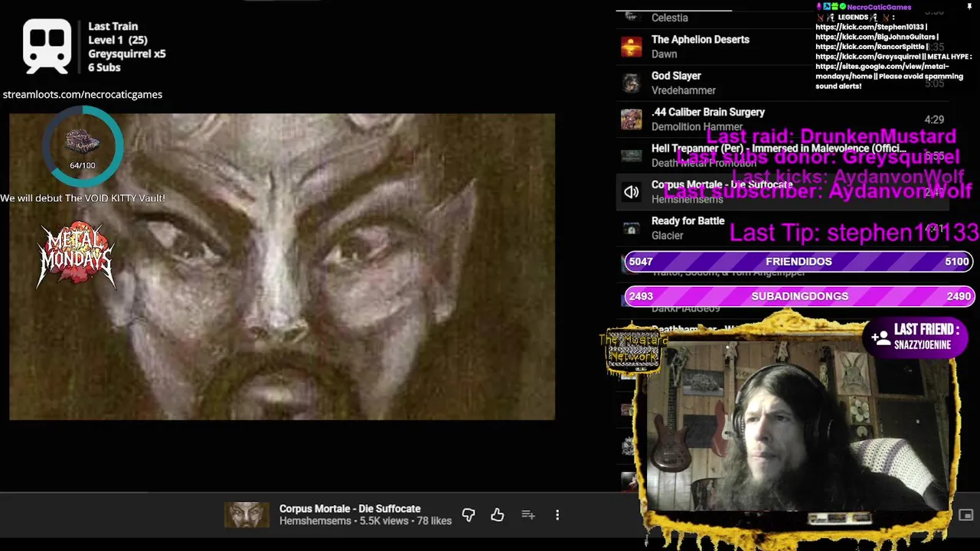Click the 2493 value on Subadingdongs bar
This screenshot has height=551, width=980.
tap(641, 296)
